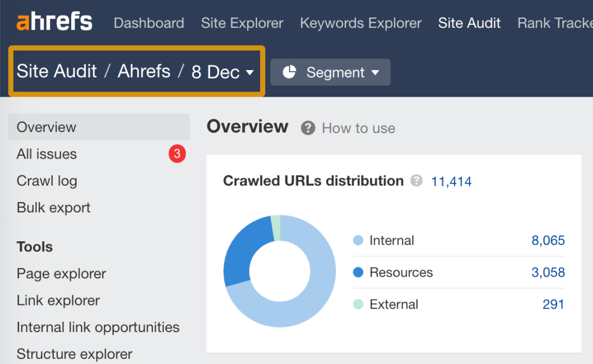This screenshot has width=593, height=364.
Task: Open the 8 Dec crawl date dropdown
Action: (x=223, y=72)
